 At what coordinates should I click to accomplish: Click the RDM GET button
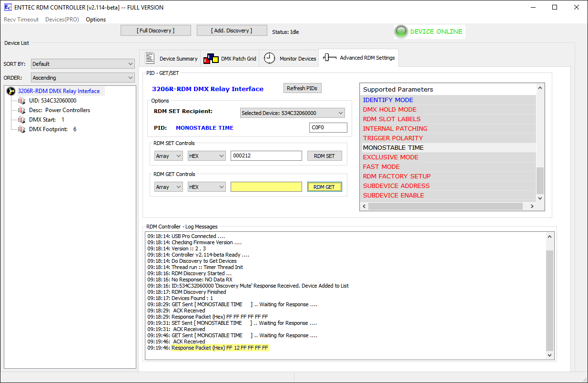[324, 187]
